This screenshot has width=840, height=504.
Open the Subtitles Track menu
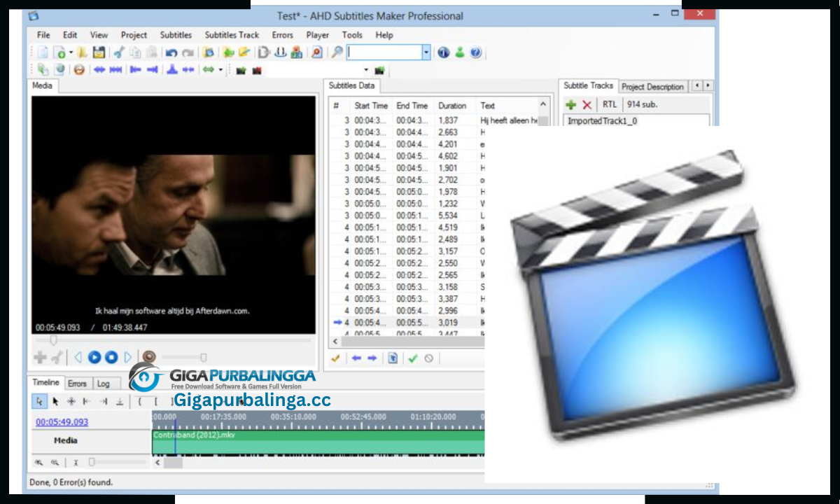point(232,35)
